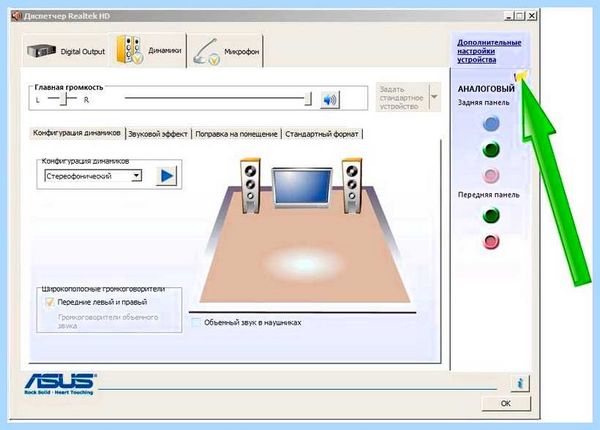Open the Стандартный формат tab
The height and width of the screenshot is (430, 600).
pos(321,134)
